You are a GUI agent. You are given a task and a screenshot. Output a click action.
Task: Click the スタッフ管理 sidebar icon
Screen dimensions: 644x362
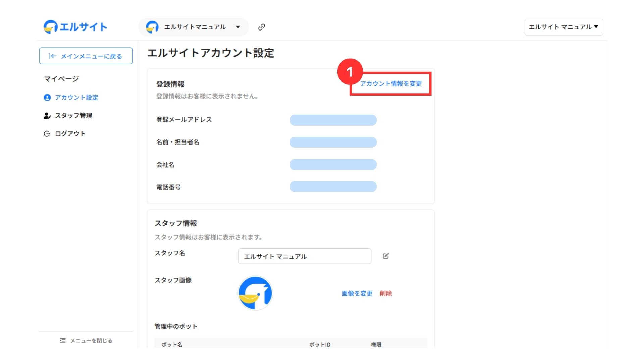[47, 116]
